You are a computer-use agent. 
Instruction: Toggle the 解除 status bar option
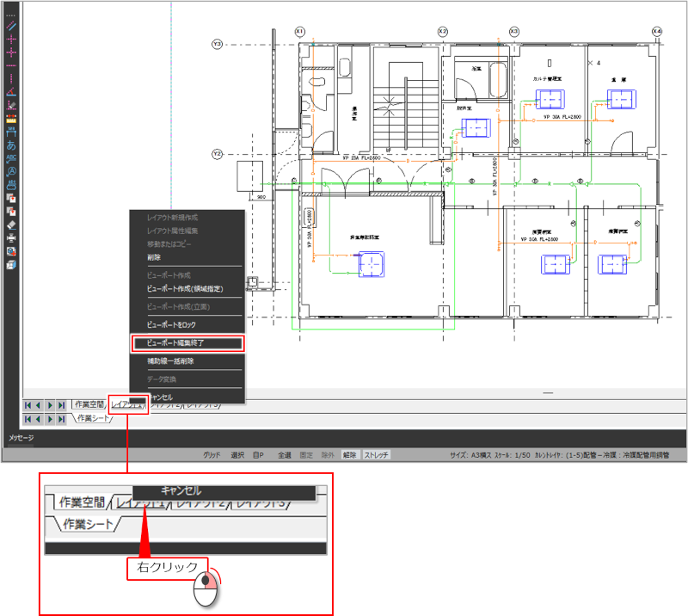point(348,454)
